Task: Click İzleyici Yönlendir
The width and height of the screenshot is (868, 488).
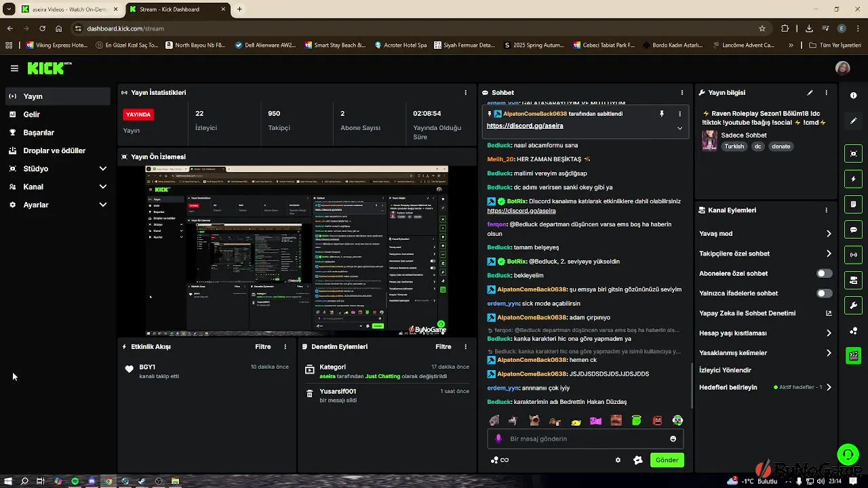Action: [725, 371]
